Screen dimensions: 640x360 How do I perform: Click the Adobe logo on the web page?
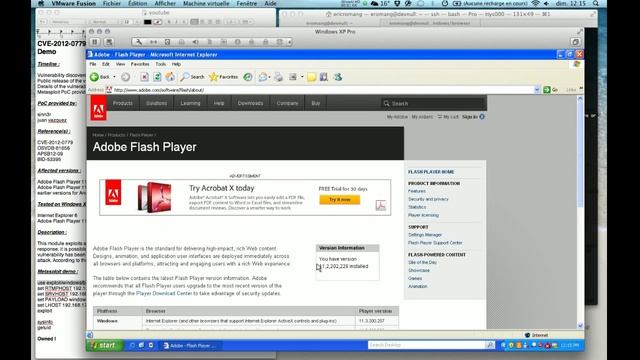click(98, 108)
